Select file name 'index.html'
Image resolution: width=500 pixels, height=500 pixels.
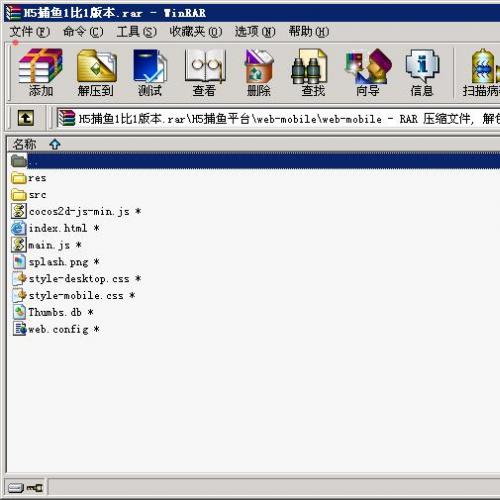click(x=58, y=228)
